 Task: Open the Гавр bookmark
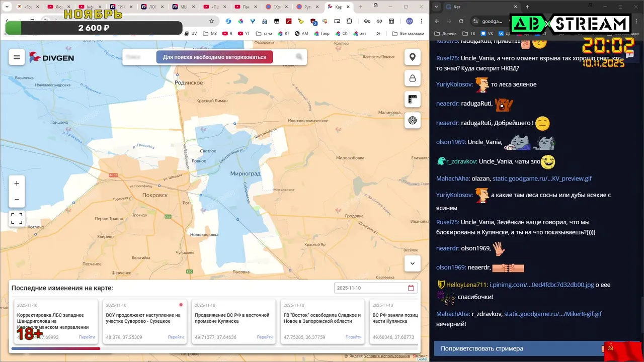321,33
